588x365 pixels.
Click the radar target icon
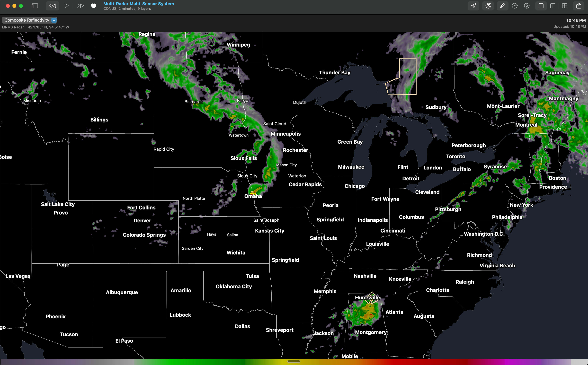(x=488, y=6)
